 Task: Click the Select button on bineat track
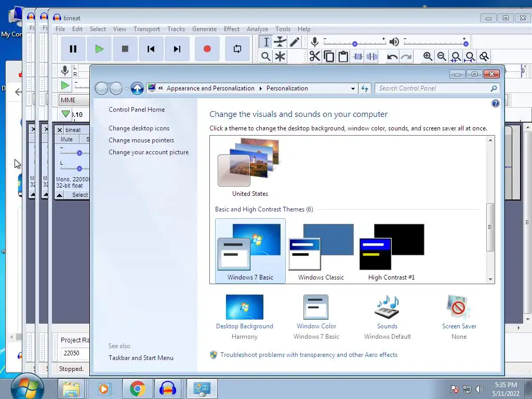(80, 195)
